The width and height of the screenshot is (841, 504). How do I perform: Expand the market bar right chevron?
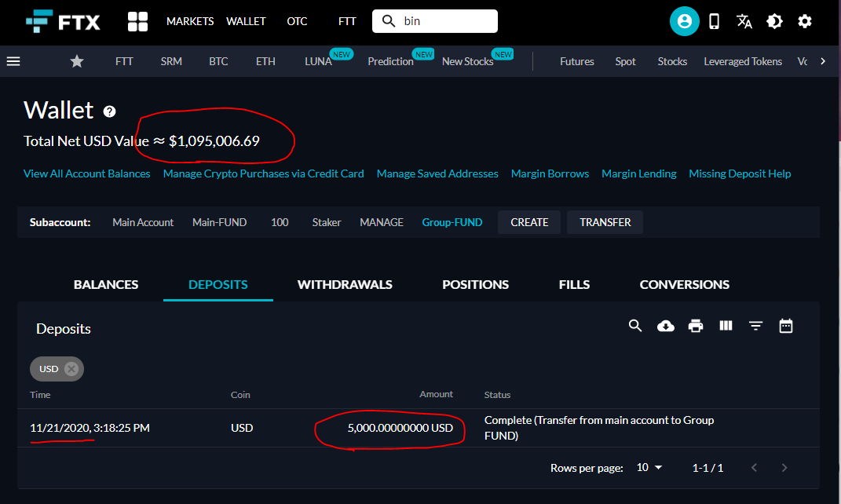pyautogui.click(x=823, y=61)
